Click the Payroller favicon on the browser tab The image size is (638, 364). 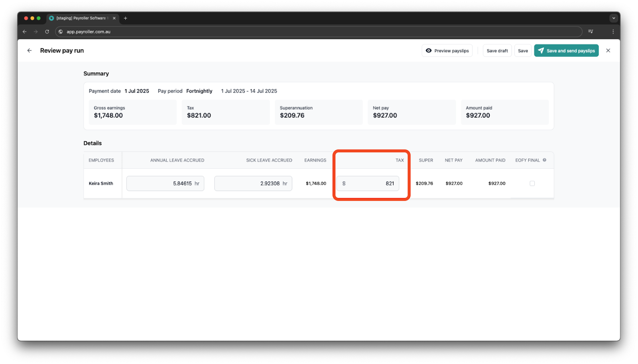click(51, 18)
